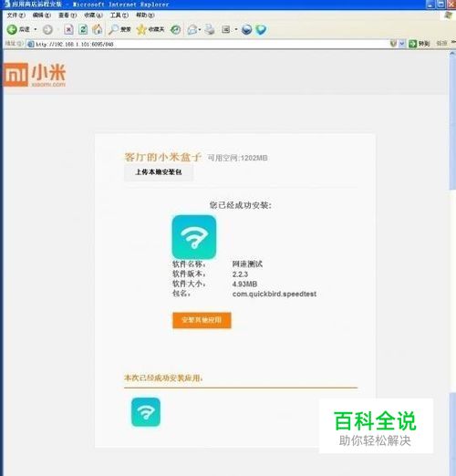Click the version value 2.2.3
This screenshot has width=456, height=476.
(240, 274)
